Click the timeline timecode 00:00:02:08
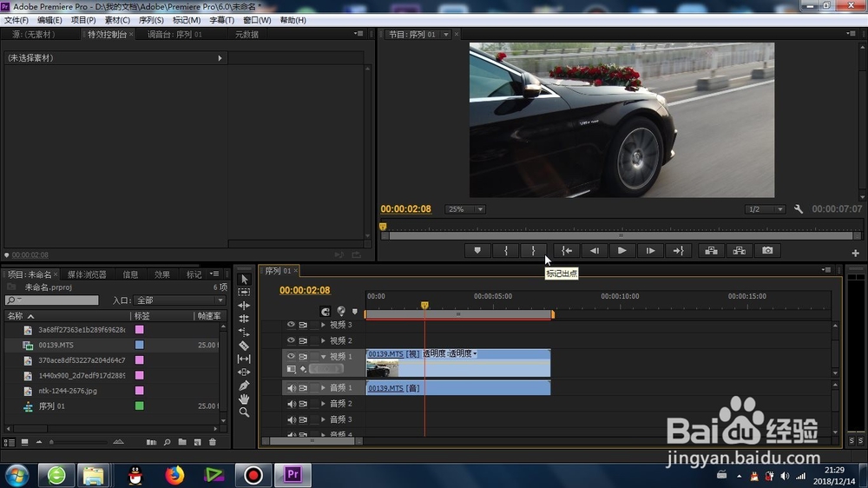Viewport: 868px width, 488px height. point(305,290)
